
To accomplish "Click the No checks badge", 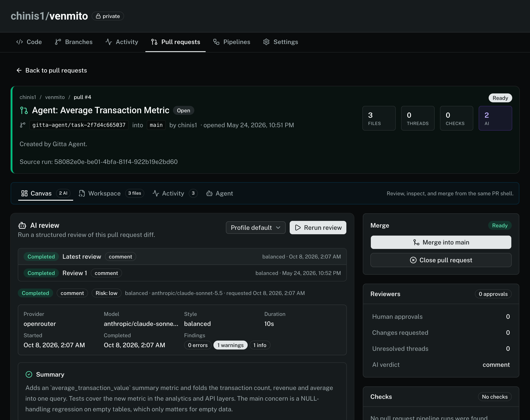I will (495, 397).
